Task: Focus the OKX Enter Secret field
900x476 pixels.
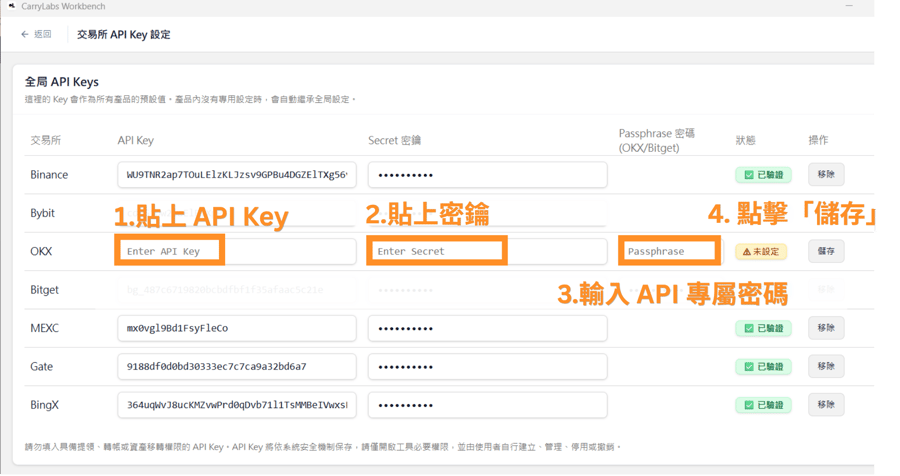Action: 487,251
